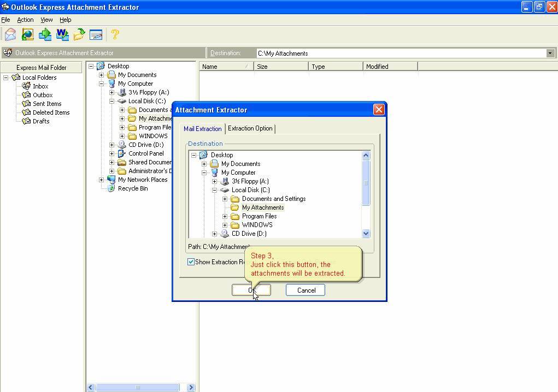Click the folder with green arrow toolbar icon

coord(79,34)
